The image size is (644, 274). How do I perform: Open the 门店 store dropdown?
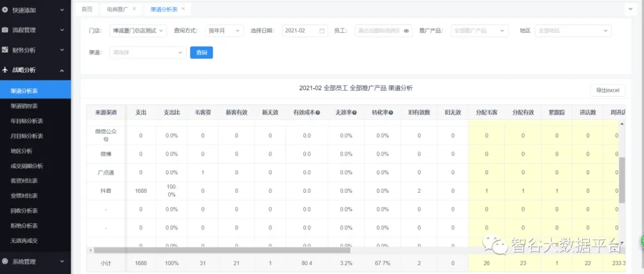click(x=139, y=30)
